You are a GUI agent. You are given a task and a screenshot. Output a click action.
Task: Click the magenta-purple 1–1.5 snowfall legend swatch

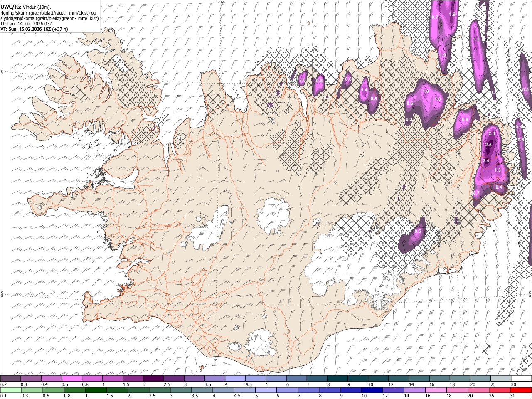[x=112, y=378]
